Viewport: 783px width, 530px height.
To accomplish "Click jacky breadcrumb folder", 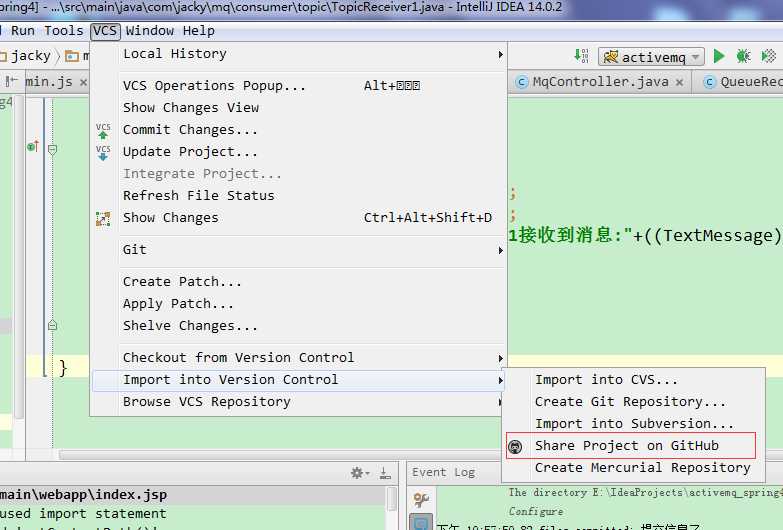I will pyautogui.click(x=31, y=56).
